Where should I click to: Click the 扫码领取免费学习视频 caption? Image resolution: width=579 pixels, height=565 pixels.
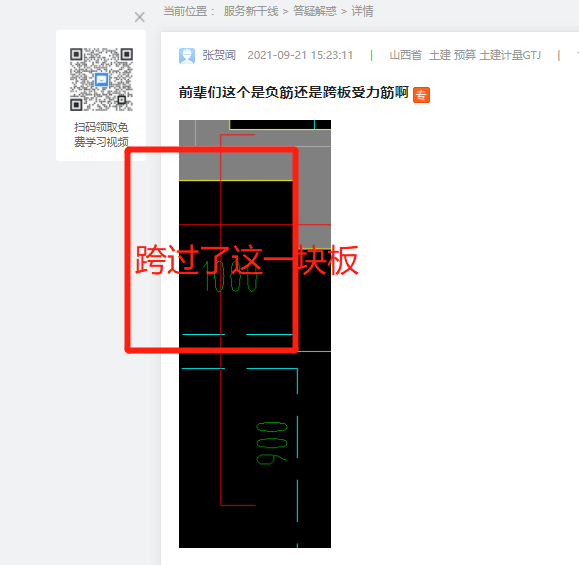(101, 134)
